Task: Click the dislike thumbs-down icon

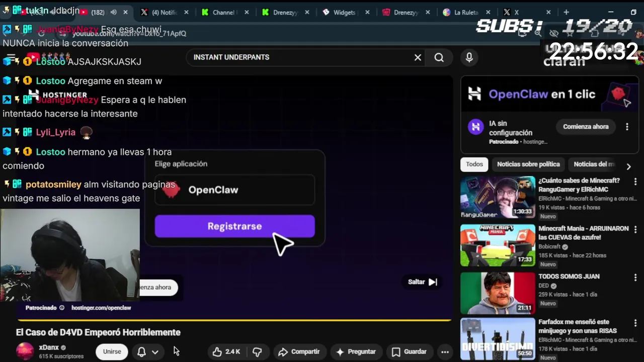Action: (x=257, y=351)
